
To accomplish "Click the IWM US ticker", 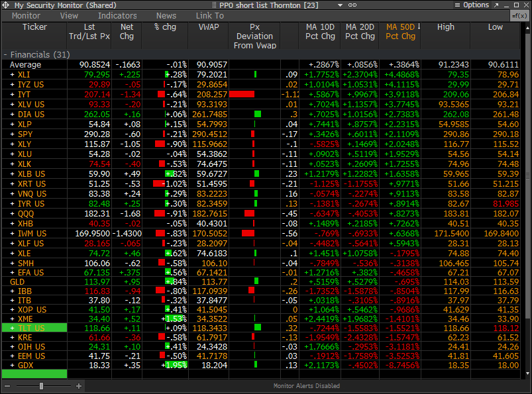I will 32,234.
